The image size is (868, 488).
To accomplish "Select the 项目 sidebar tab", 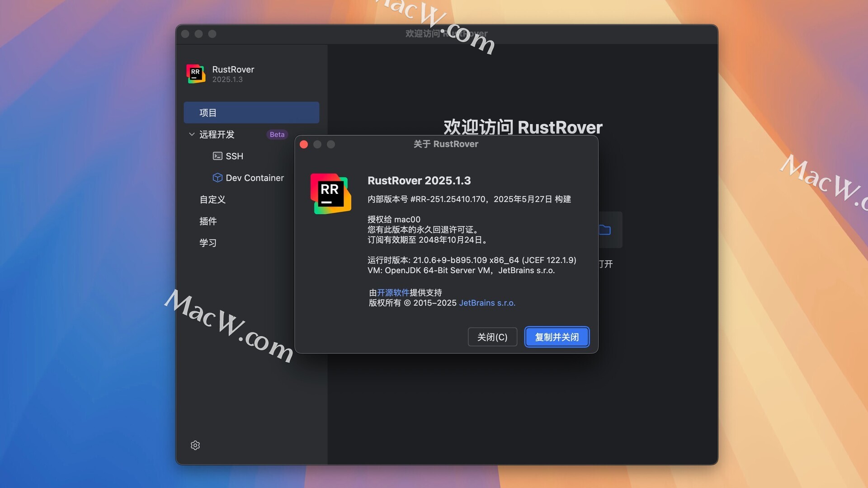I will 251,113.
